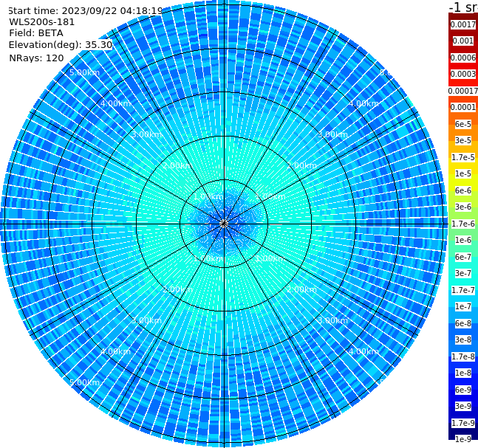Select the upper-right 2.00km range label
The image size is (478, 448).
click(302, 165)
